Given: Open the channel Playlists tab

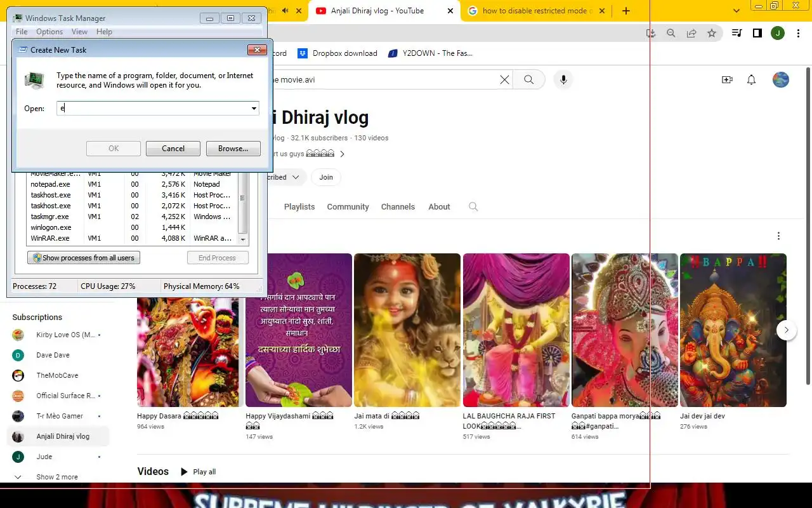Looking at the screenshot, I should coord(299,207).
